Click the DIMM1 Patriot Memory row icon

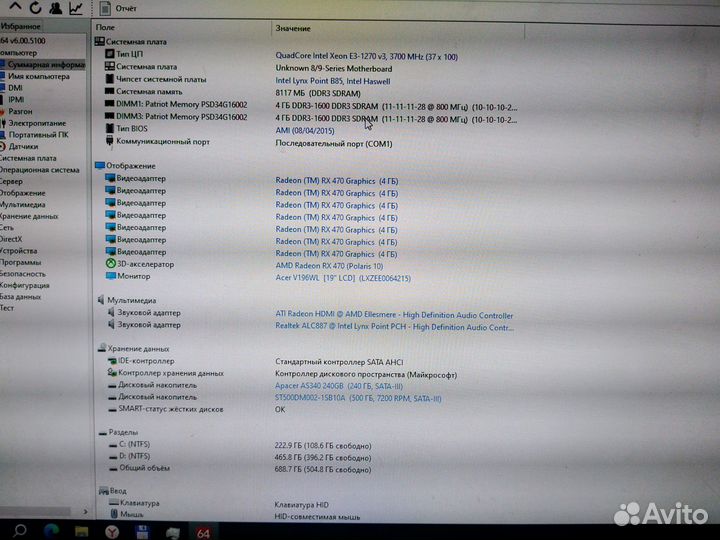[109, 104]
